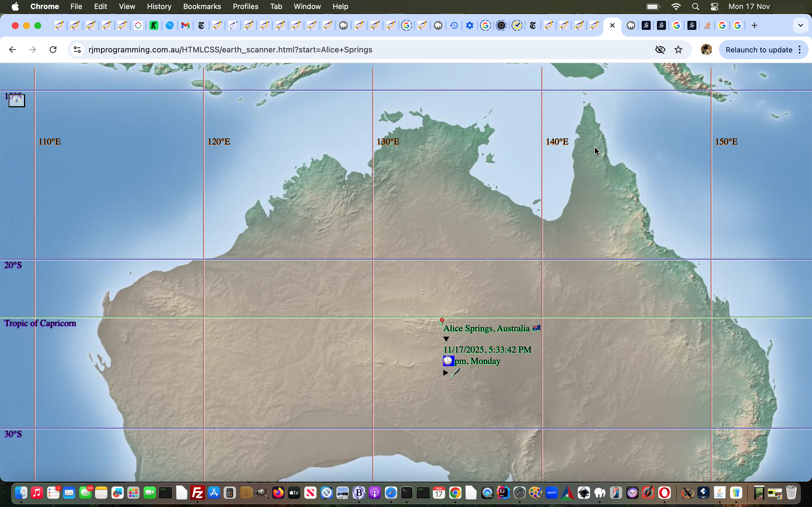Expand the right-pointing triangle beside the pen
The image size is (812, 507).
pyautogui.click(x=445, y=372)
